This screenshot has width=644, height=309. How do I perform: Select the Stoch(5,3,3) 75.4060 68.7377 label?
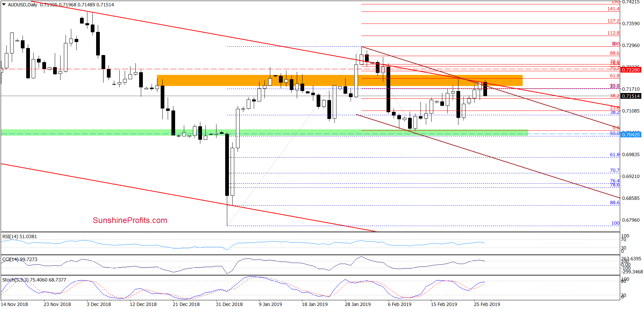(x=34, y=280)
